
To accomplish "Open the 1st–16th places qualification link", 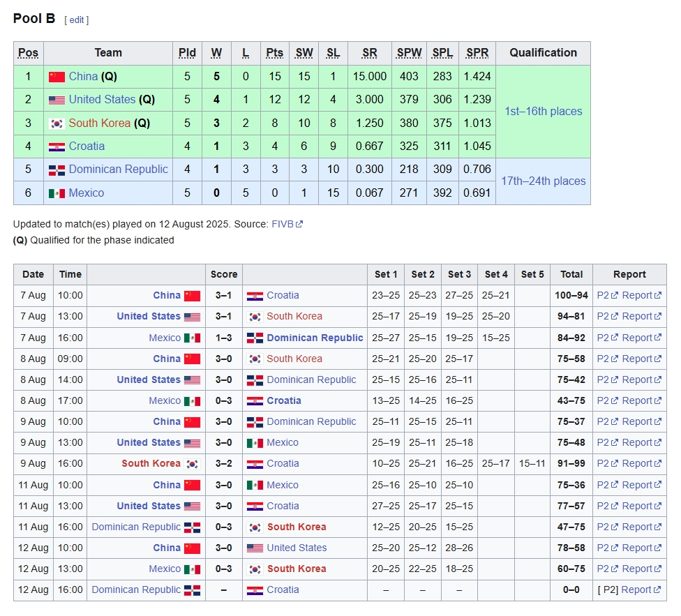I will click(x=543, y=112).
